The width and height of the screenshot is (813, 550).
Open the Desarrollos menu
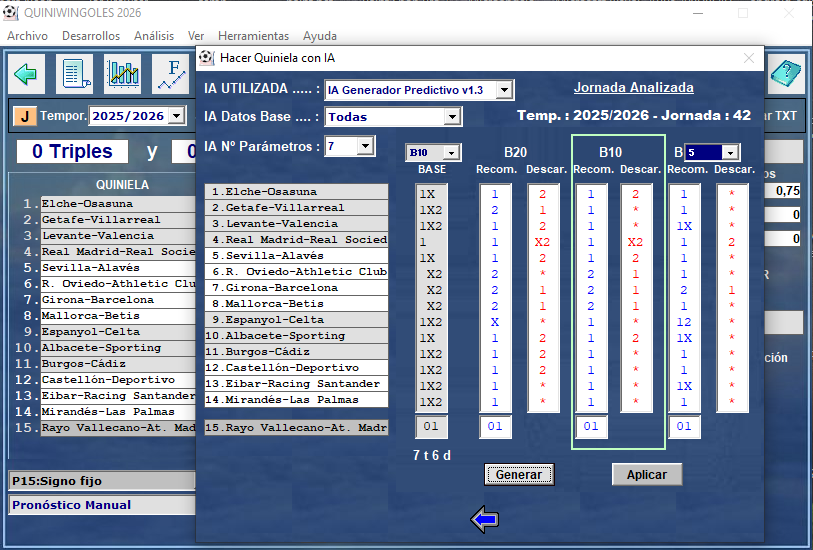tap(91, 36)
